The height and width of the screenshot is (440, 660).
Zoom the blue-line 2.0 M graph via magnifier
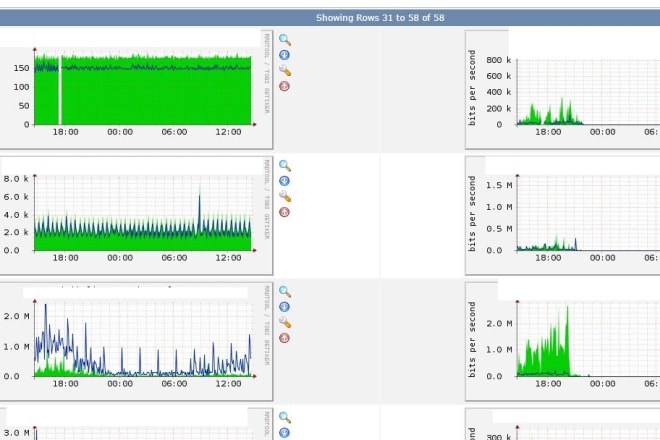pos(285,292)
